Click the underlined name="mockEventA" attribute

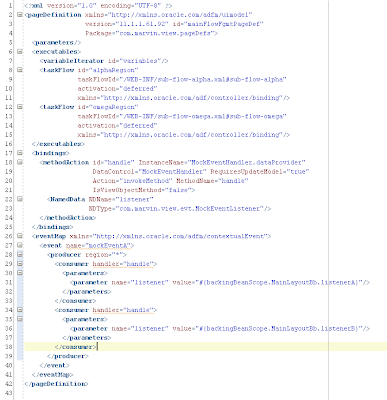[x=98, y=246]
